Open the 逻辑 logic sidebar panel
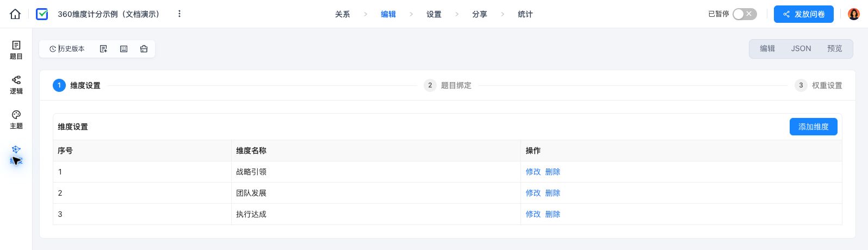The image size is (868, 250). click(16, 85)
